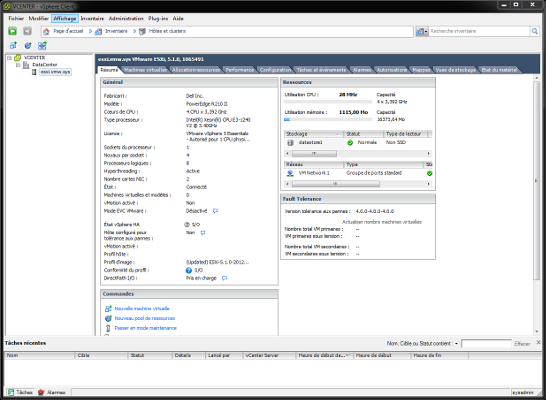Screen dimensions: 546x400
Task: Switch to the Performance tab
Action: pyautogui.click(x=240, y=70)
